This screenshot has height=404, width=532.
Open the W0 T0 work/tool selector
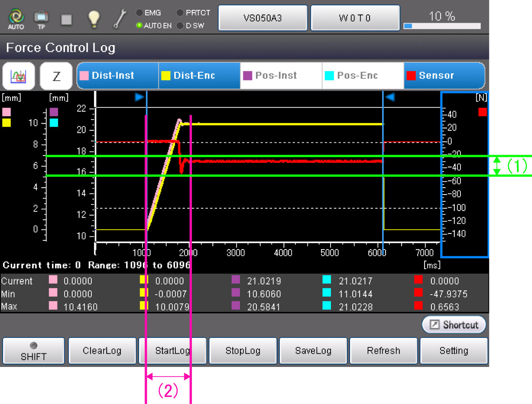(355, 18)
